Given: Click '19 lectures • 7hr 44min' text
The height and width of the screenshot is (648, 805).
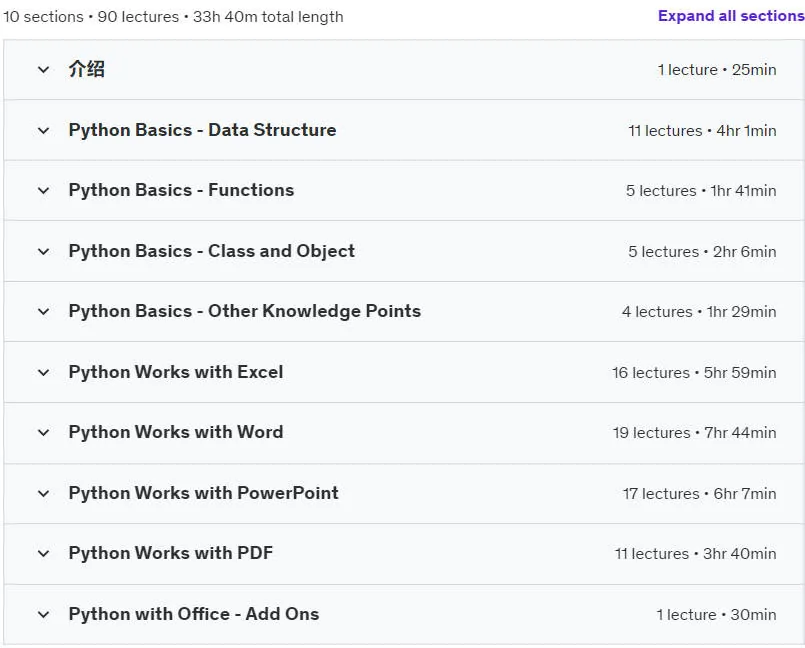Looking at the screenshot, I should 695,432.
